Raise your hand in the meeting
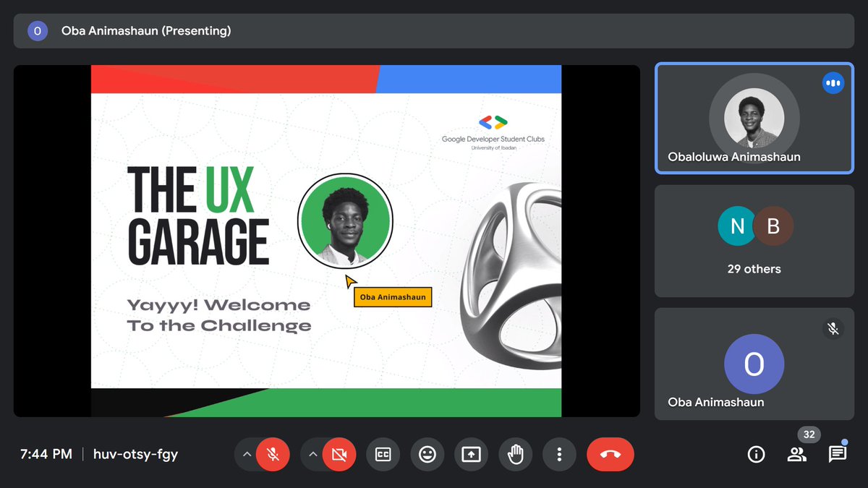Image resolution: width=868 pixels, height=488 pixels. pos(515,455)
